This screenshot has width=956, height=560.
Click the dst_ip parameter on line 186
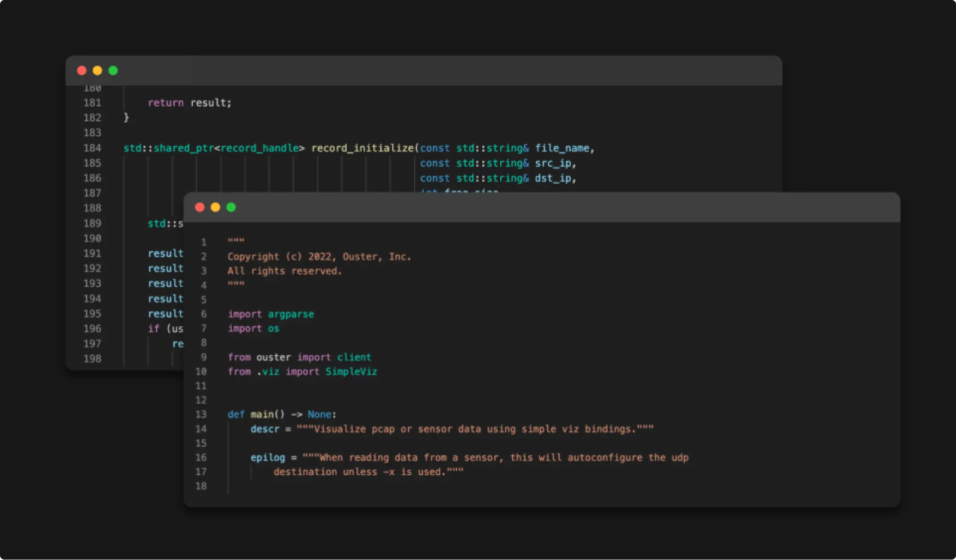(553, 178)
